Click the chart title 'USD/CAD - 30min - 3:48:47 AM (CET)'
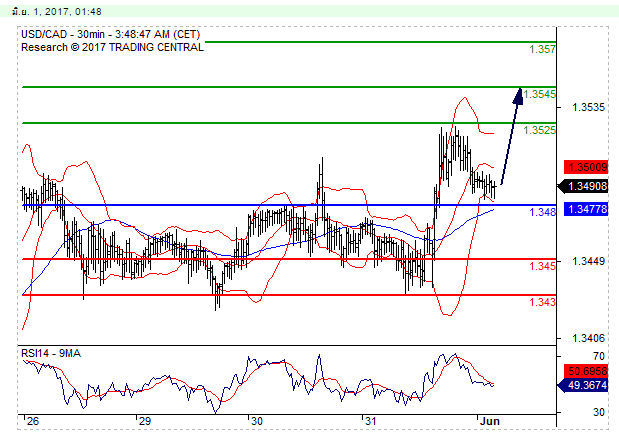This screenshot has width=619, height=436. pos(111,34)
